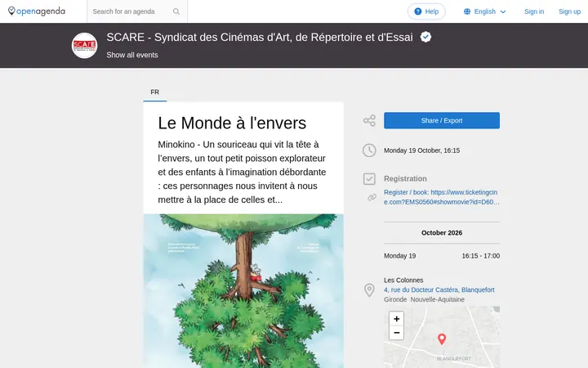The height and width of the screenshot is (368, 588).
Task: Open the SCARE agenda title
Action: click(x=260, y=37)
